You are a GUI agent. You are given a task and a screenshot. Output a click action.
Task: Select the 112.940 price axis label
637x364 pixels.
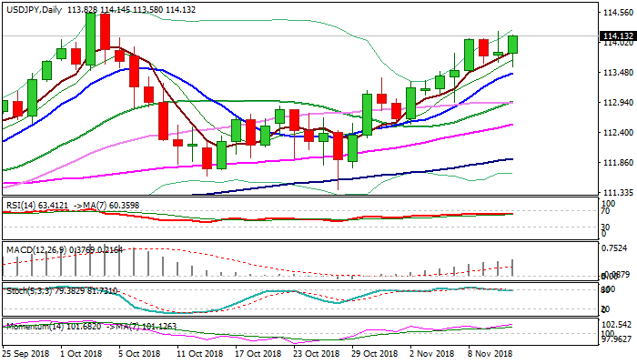point(618,103)
